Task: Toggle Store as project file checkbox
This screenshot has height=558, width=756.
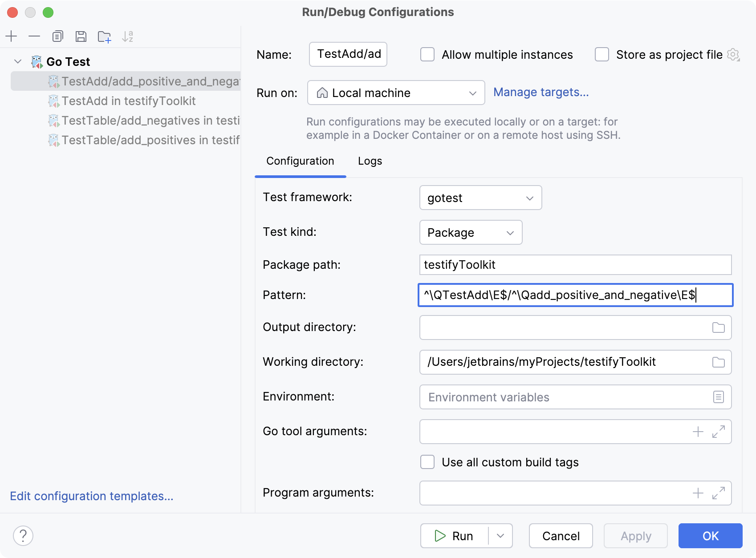Action: [x=602, y=55]
